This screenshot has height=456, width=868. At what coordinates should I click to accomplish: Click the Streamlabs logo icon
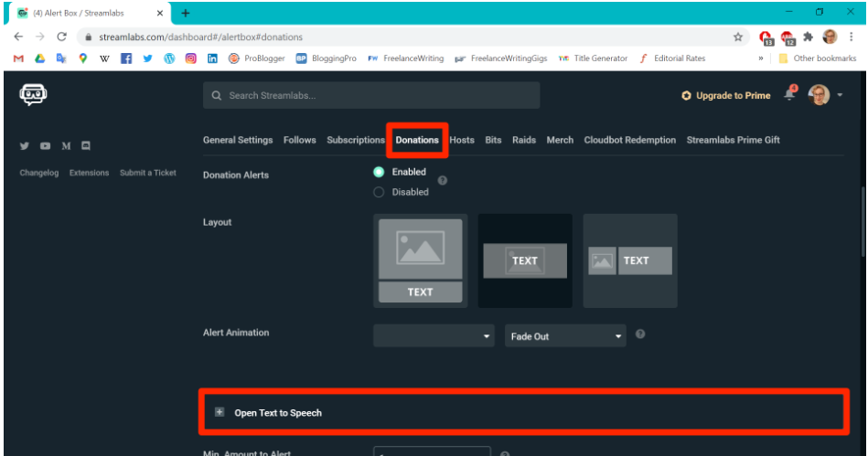click(x=33, y=95)
